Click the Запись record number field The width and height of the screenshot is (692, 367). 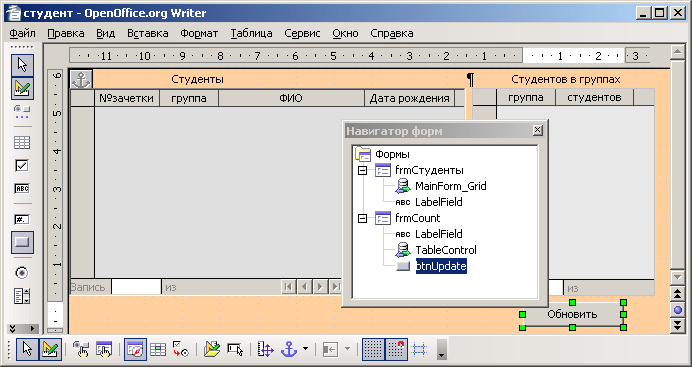136,287
